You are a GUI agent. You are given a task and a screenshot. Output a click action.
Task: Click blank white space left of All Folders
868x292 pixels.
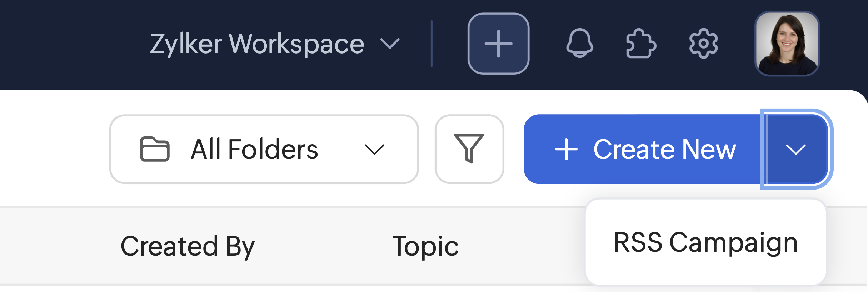pos(54,149)
